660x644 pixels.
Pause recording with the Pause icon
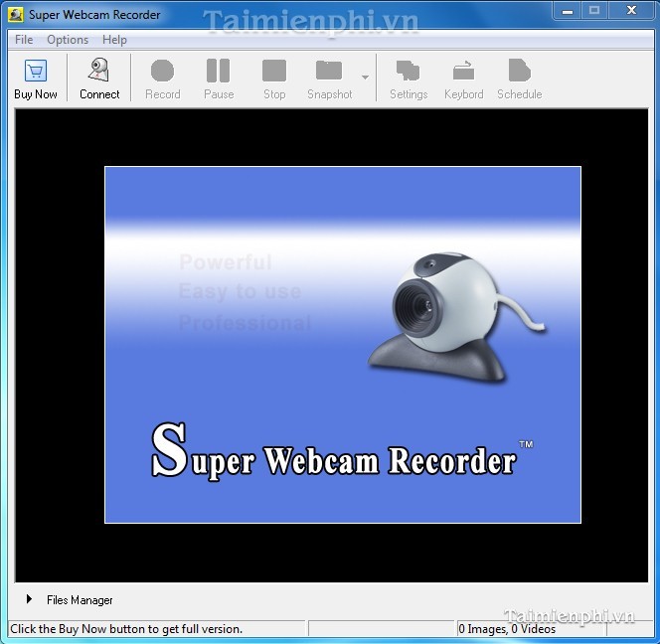[x=219, y=71]
